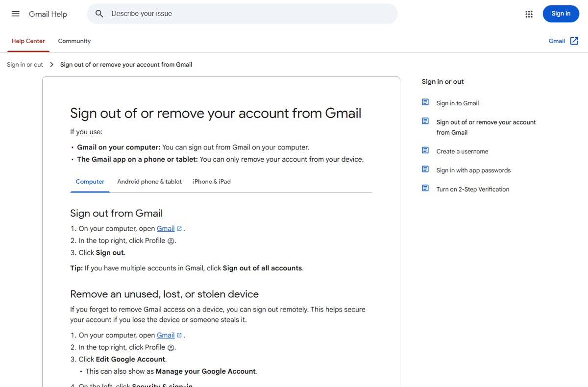Open Turn on 2-Step Verification article
Image resolution: width=588 pixels, height=387 pixels.
[473, 190]
